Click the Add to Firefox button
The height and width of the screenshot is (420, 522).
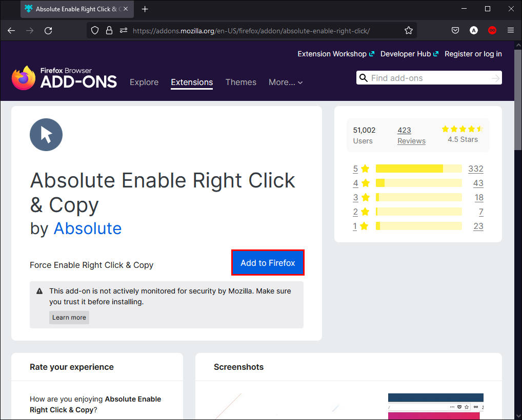click(268, 263)
